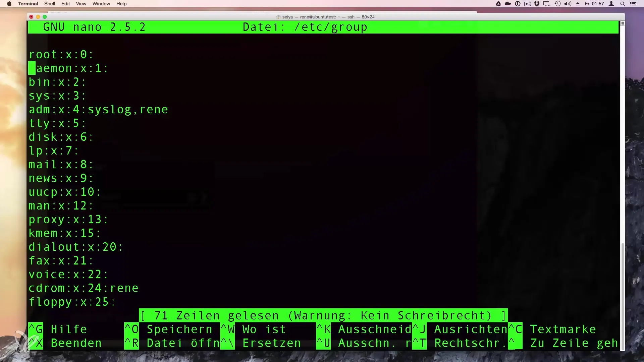The image size is (644, 362).
Task: Click the man:x:12: line
Action: tap(61, 205)
